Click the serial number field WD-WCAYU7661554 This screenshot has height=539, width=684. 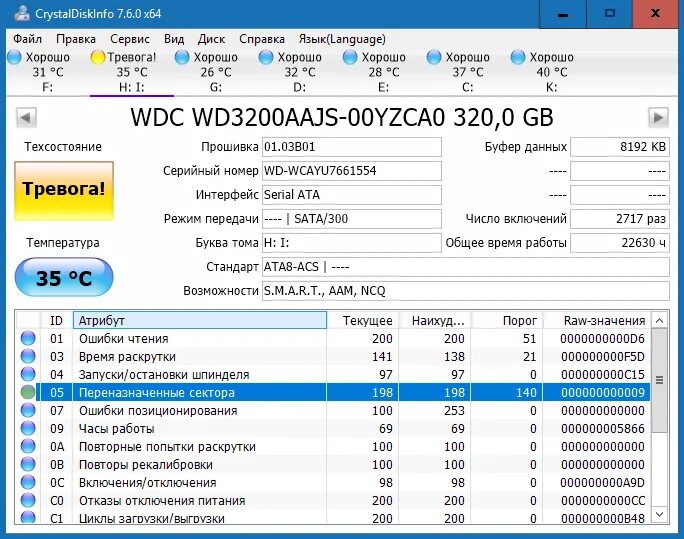(x=352, y=171)
